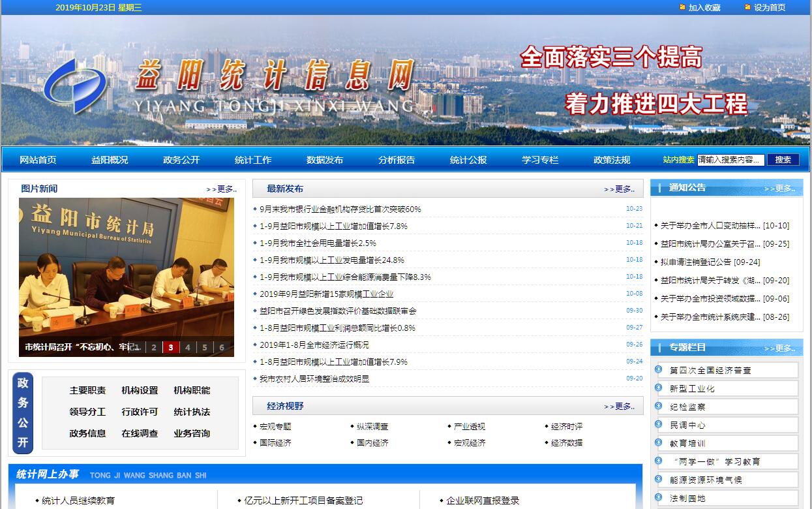Click bullet icon beside 教育培训
812x509 pixels.
point(658,443)
